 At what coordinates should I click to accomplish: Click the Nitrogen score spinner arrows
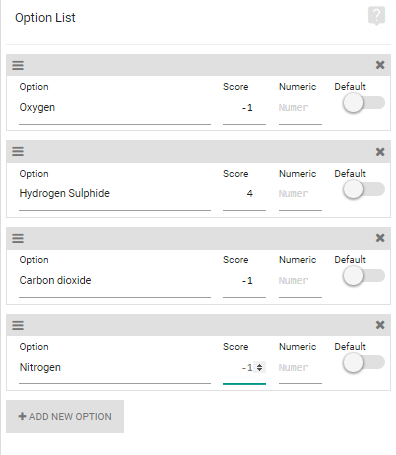click(259, 367)
